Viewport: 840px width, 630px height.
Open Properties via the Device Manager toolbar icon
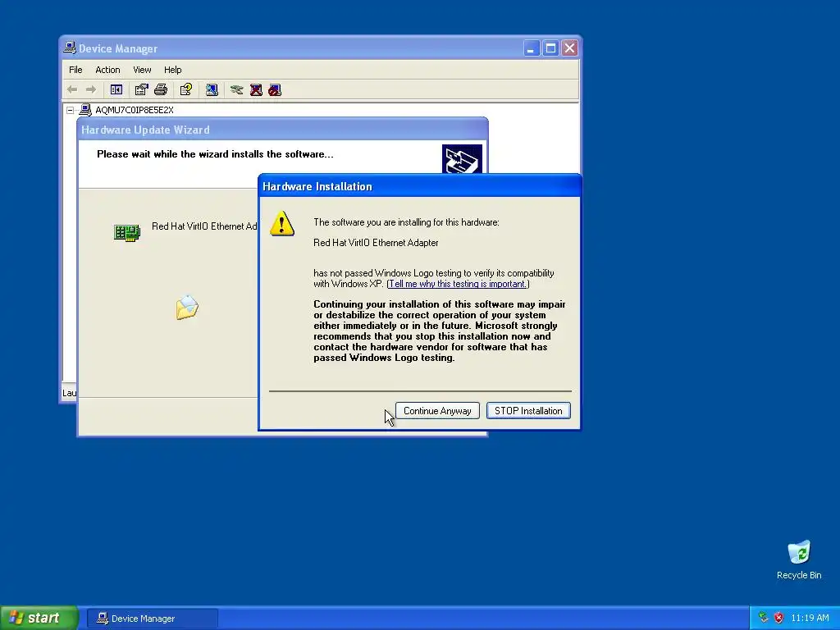pyautogui.click(x=141, y=89)
